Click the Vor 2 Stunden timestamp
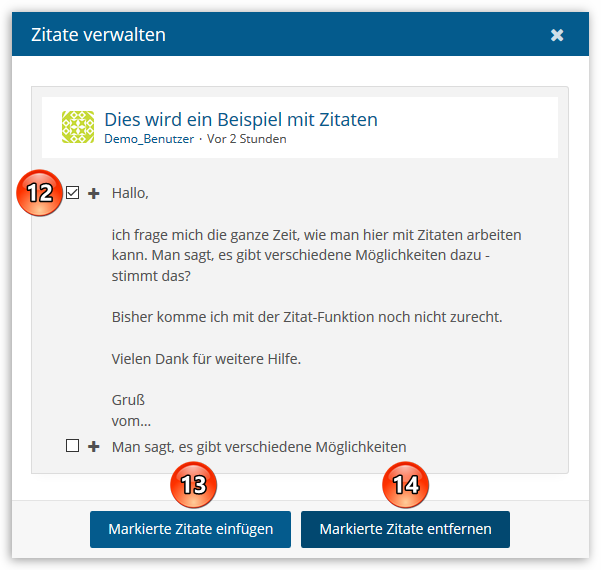 246,139
